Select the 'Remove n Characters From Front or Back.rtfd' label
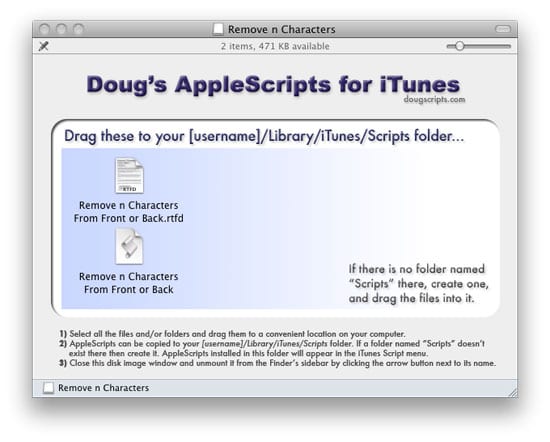This screenshot has width=550, height=442. [129, 212]
